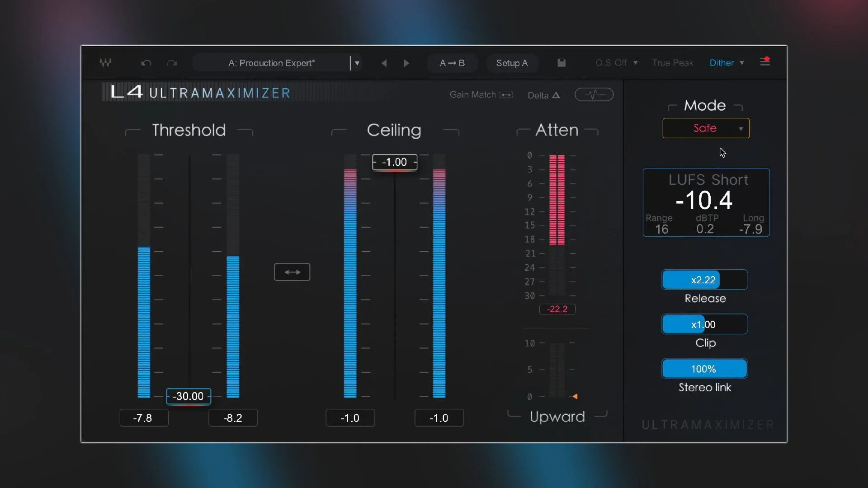Open the Mode dropdown showing Safe

[706, 128]
